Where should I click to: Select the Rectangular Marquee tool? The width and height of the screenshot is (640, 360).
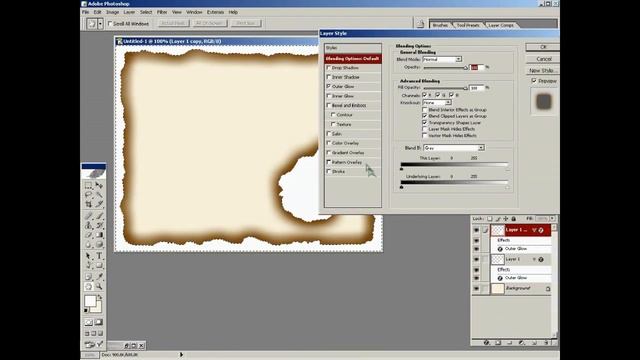pyautogui.click(x=89, y=185)
